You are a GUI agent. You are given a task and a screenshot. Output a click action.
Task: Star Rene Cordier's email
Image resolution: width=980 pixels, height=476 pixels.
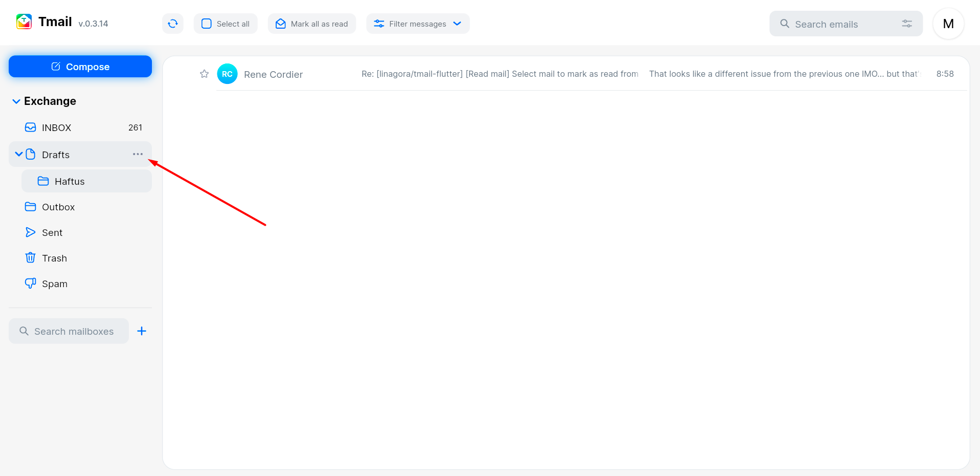204,74
